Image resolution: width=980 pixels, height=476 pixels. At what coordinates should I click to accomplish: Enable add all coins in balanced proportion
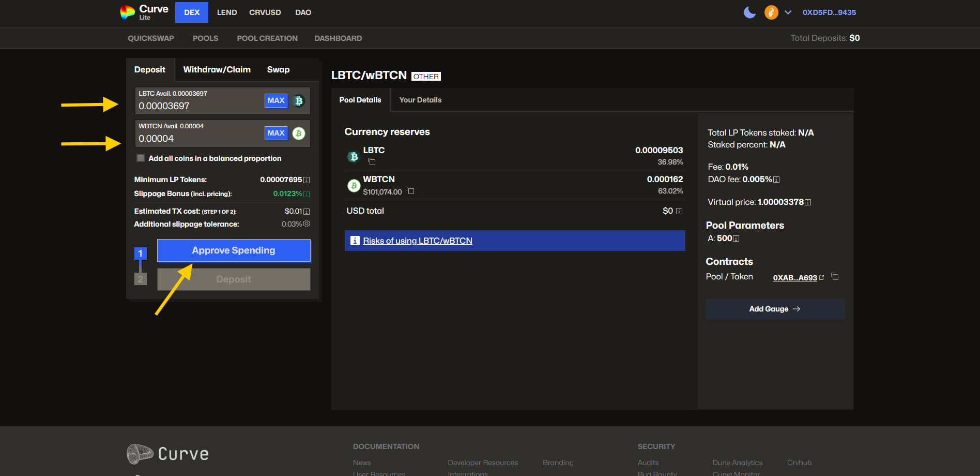(x=141, y=158)
